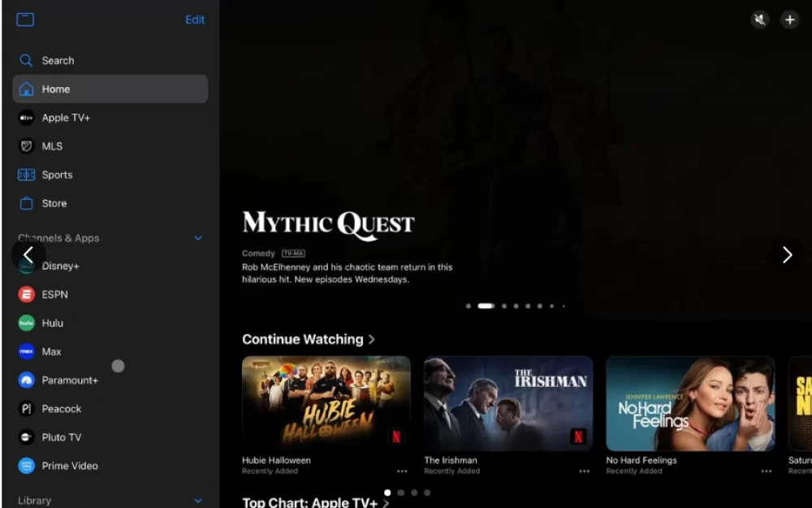812x508 pixels.
Task: Open the Prime Video channel label
Action: point(70,466)
